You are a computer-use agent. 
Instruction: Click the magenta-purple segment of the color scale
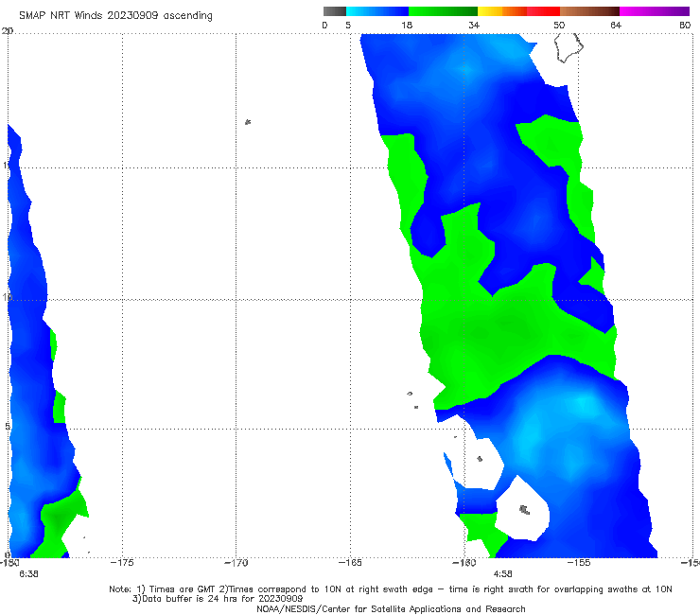pyautogui.click(x=655, y=11)
